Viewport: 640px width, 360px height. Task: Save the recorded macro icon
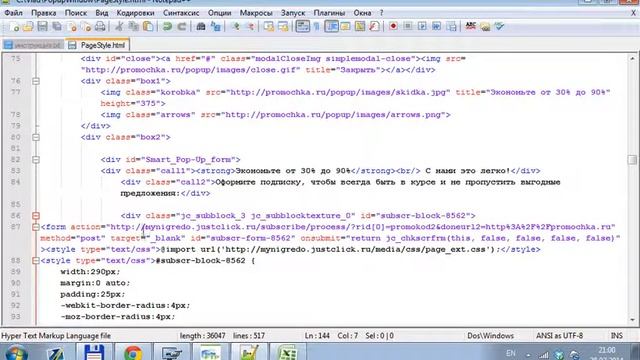[451, 27]
